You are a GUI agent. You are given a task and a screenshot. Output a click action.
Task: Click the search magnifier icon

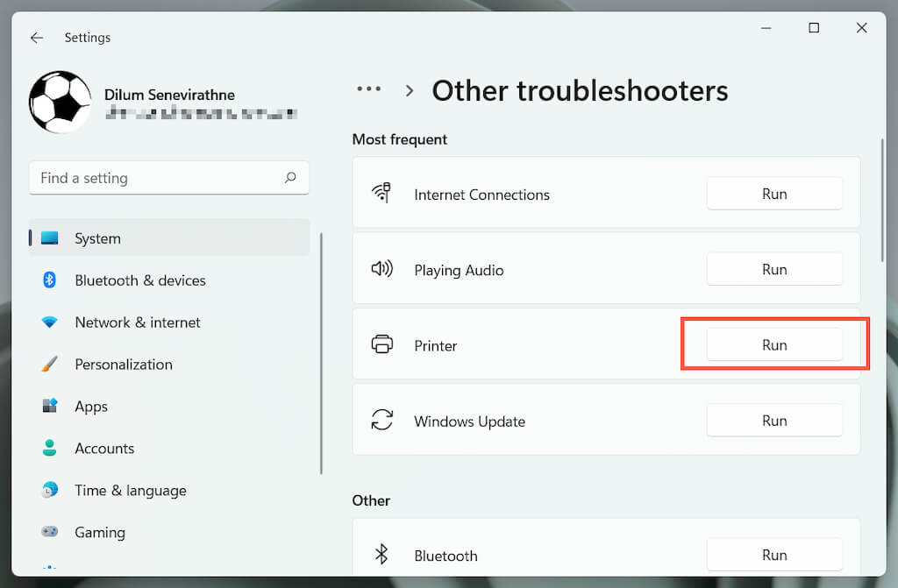(x=290, y=178)
